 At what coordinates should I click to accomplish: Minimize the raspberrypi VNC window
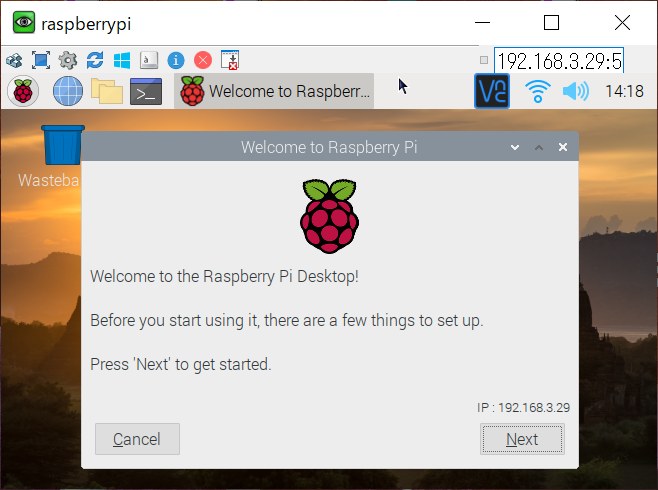(483, 23)
